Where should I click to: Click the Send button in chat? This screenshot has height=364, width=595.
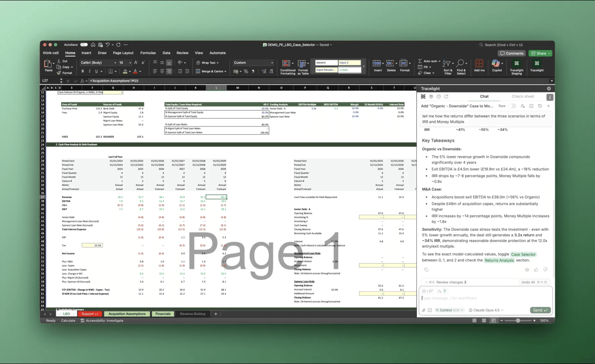pos(540,310)
